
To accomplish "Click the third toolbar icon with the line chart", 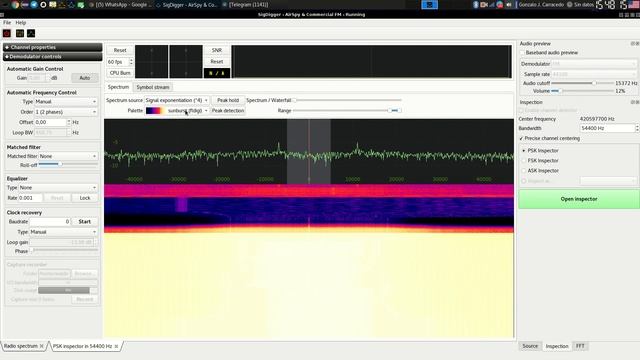I will coord(31,33).
